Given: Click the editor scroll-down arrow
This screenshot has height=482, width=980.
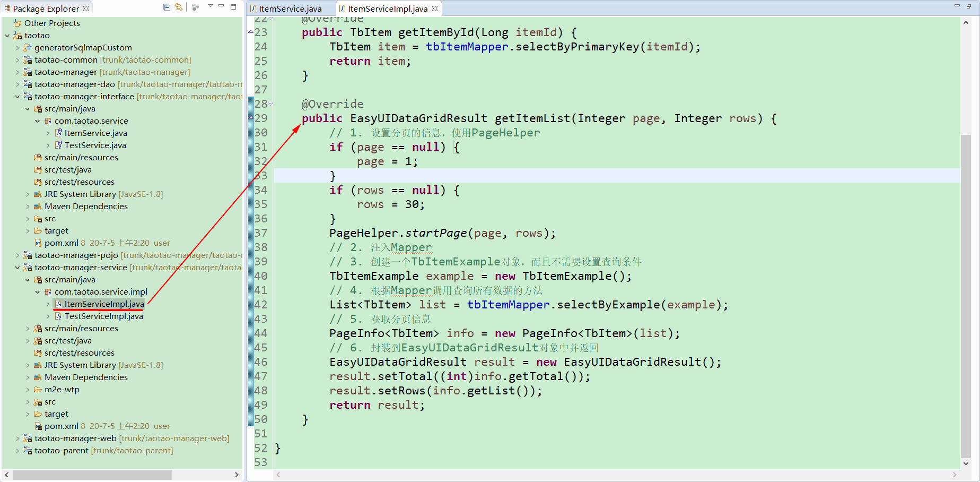Looking at the screenshot, I should (966, 463).
